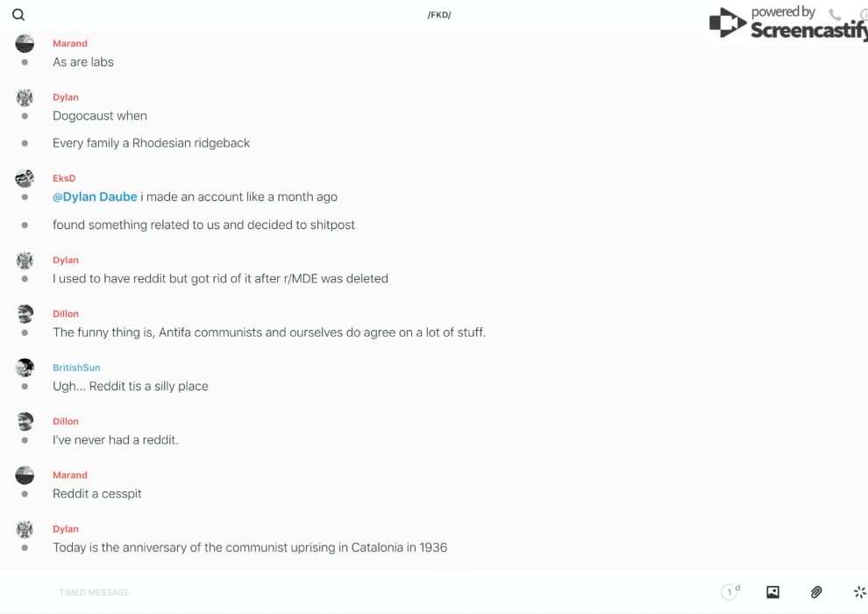Image resolution: width=868 pixels, height=614 pixels.
Task: Open the search magnifier icon
Action: tap(18, 15)
